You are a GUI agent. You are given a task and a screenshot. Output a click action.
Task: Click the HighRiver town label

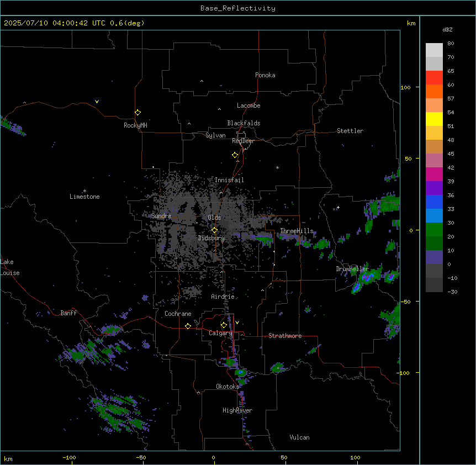click(237, 410)
